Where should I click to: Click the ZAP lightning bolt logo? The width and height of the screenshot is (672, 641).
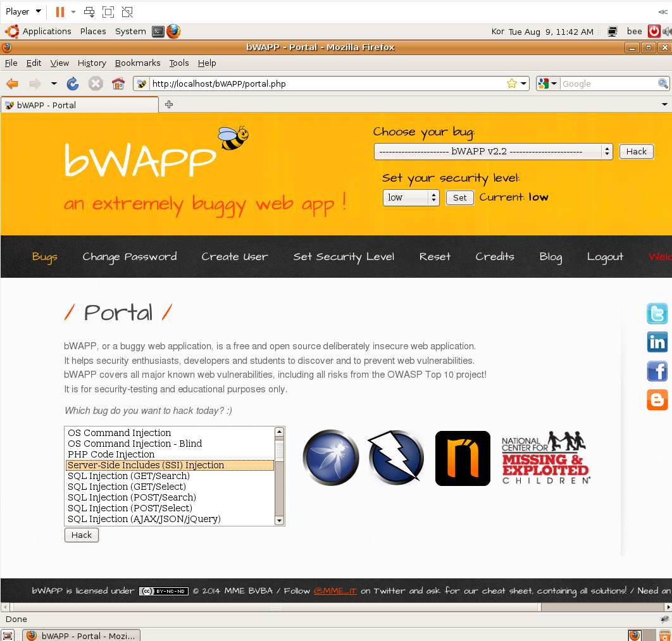point(395,457)
